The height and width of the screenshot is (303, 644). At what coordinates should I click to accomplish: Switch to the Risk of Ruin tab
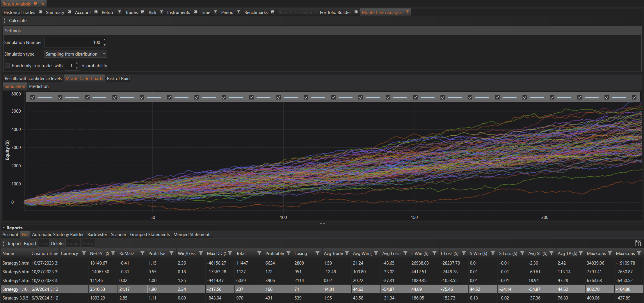(118, 79)
